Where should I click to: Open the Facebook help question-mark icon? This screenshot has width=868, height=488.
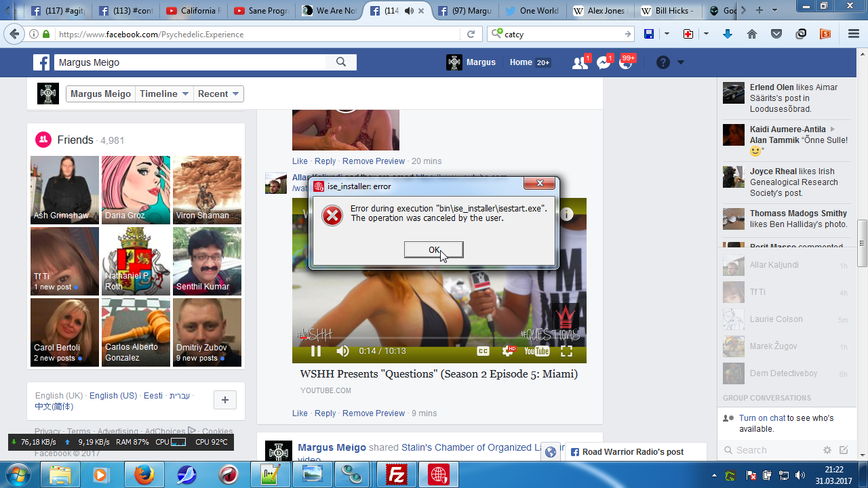click(x=663, y=62)
